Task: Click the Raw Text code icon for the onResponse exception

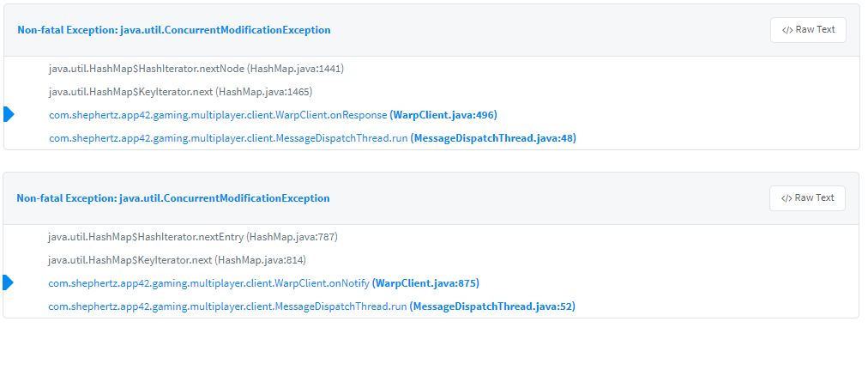Action: (x=787, y=30)
